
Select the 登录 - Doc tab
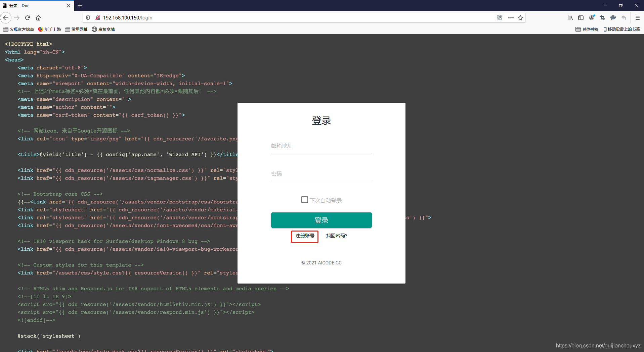pyautogui.click(x=37, y=6)
